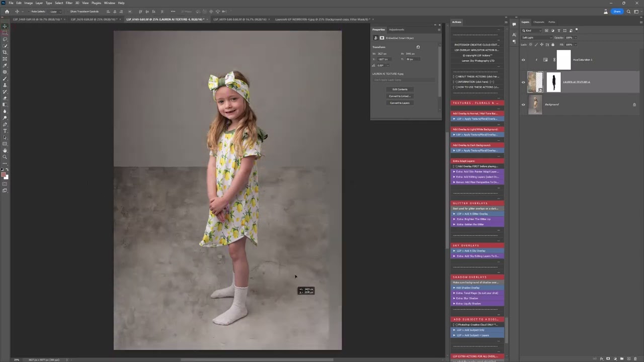The height and width of the screenshot is (362, 644).
Task: Select the Hue/Saturation 1 layer mask thumbnail
Action: point(564,60)
